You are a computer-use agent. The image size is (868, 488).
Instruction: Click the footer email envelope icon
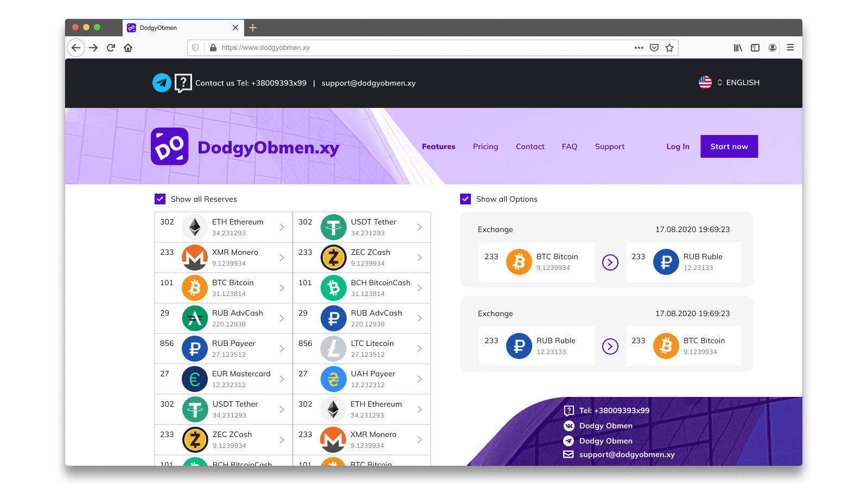coord(569,454)
